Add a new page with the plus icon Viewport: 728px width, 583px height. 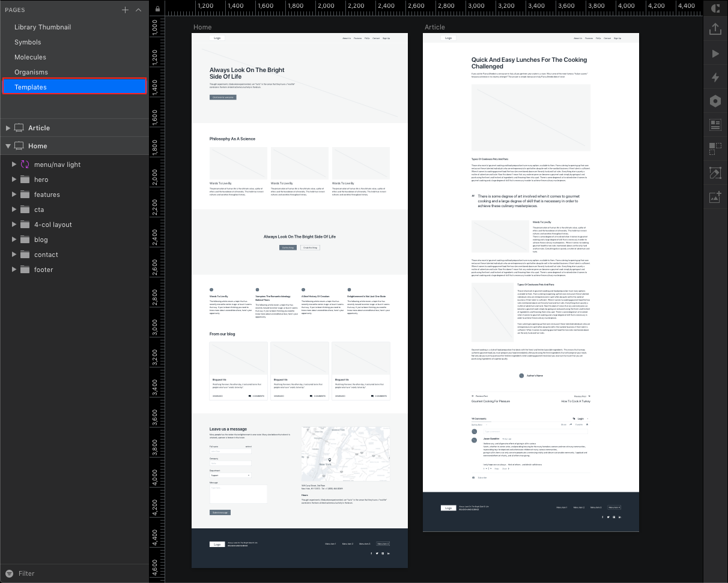[125, 10]
